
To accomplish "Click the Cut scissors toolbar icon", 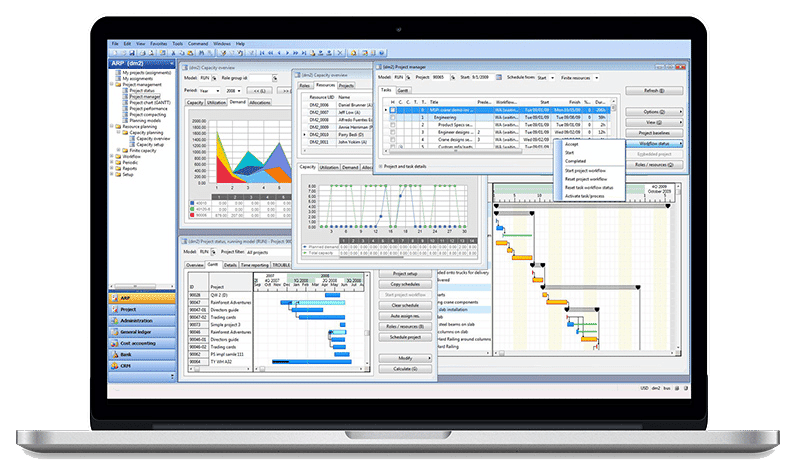I will click(x=173, y=53).
